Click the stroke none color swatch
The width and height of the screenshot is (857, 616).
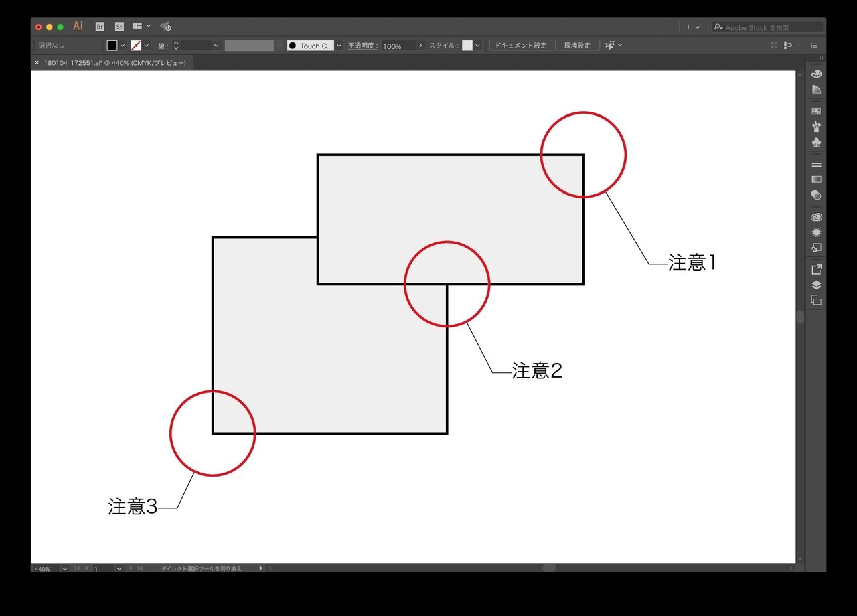pyautogui.click(x=136, y=46)
